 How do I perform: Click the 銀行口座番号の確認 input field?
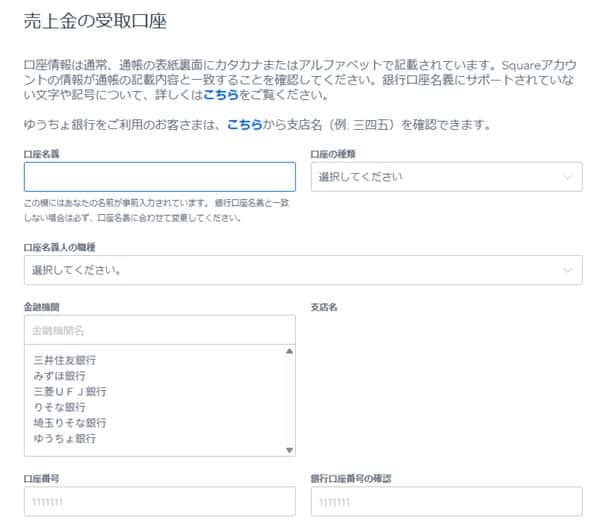(x=447, y=501)
